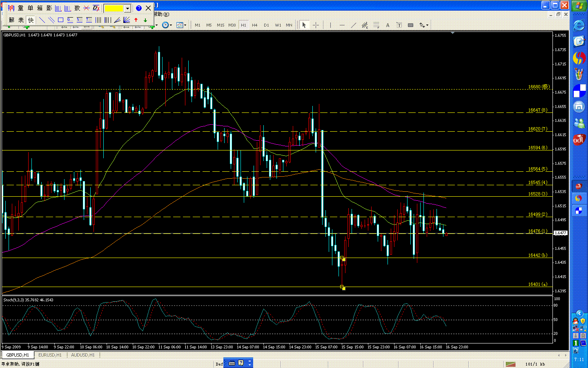The height and width of the screenshot is (368, 588).
Task: Switch chart to H4 timeframe
Action: 255,25
